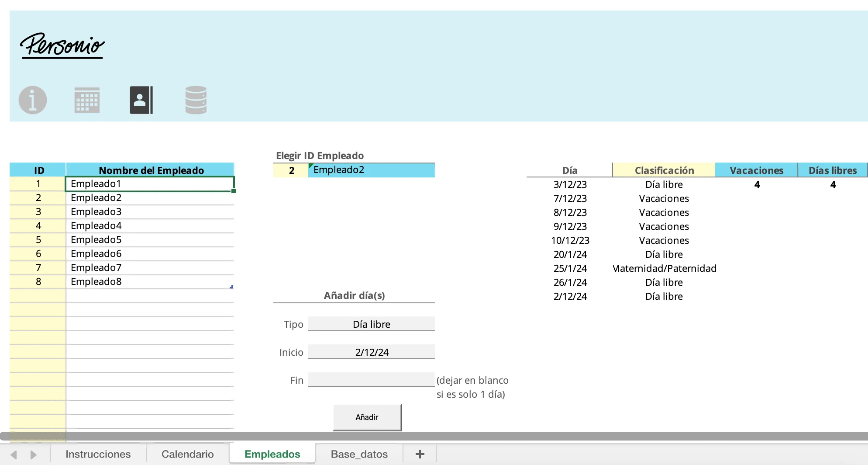Image resolution: width=868 pixels, height=465 pixels.
Task: Click the horizontal scrollbar
Action: point(434,436)
